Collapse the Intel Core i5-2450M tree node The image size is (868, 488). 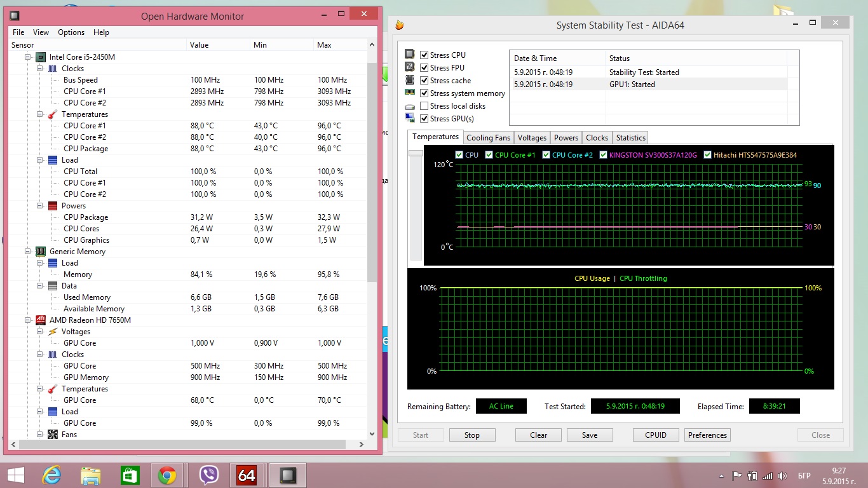(28, 57)
